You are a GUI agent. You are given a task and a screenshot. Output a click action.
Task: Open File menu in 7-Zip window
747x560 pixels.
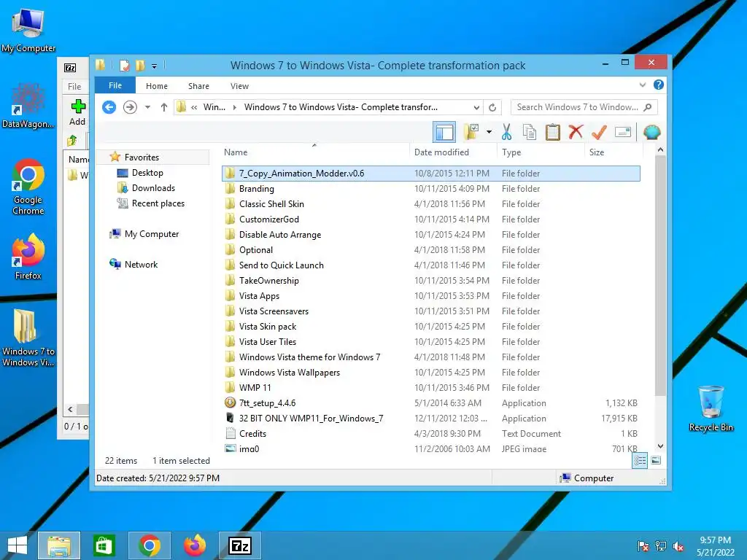pos(74,86)
